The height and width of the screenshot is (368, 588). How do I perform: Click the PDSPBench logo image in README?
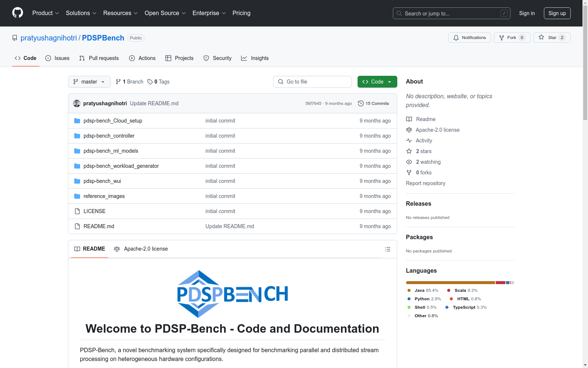coord(233,294)
